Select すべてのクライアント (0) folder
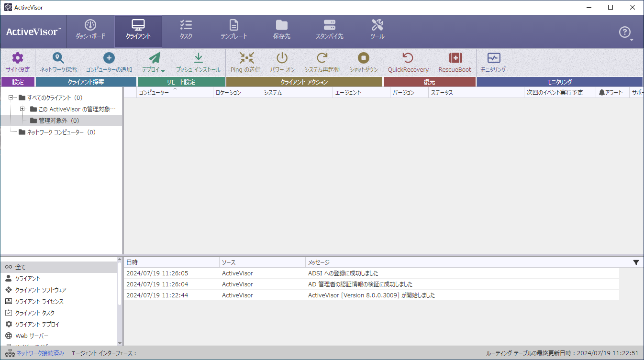Image resolution: width=644 pixels, height=360 pixels. coord(51,98)
